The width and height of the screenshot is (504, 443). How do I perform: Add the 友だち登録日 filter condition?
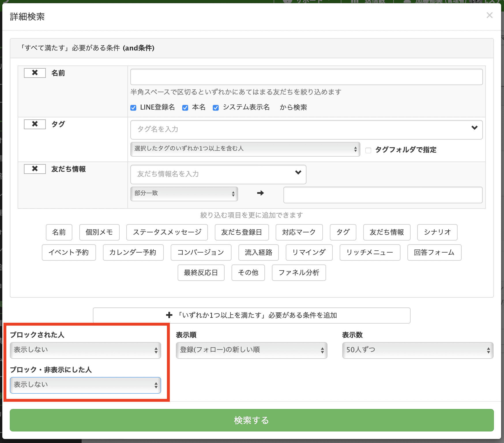242,232
